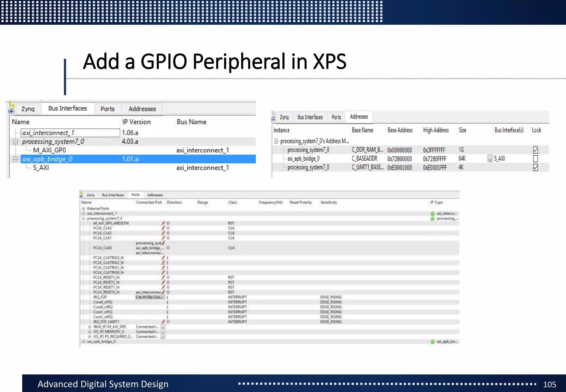Click high address value 0xE0001FFF

click(x=435, y=168)
